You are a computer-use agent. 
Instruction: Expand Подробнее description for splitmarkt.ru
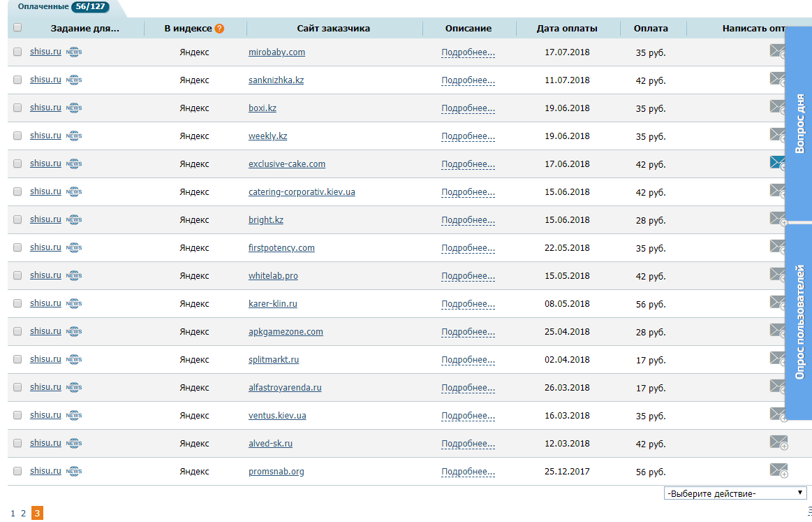coord(468,360)
